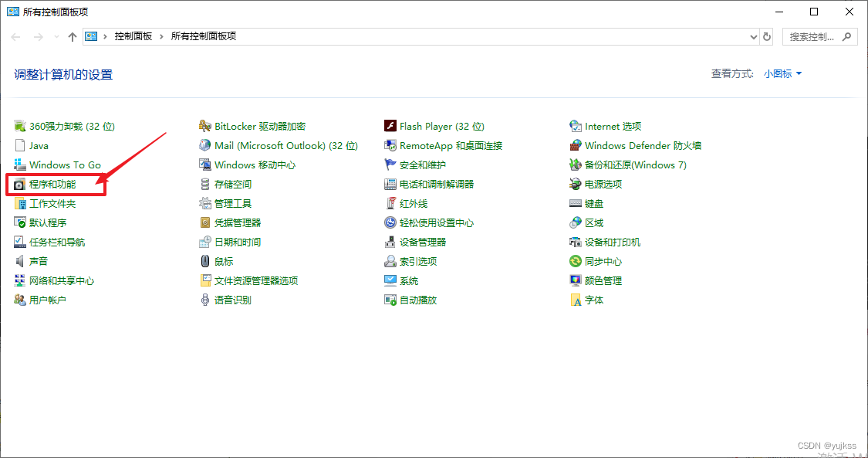The width and height of the screenshot is (868, 458).
Task: Click the 备份和还原 icon
Action: (576, 165)
